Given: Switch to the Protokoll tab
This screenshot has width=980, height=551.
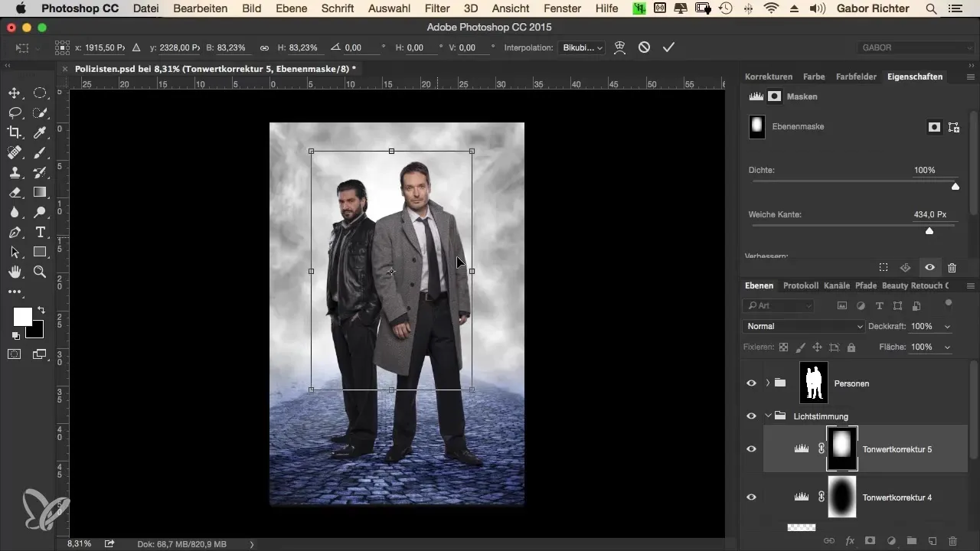Looking at the screenshot, I should (801, 285).
